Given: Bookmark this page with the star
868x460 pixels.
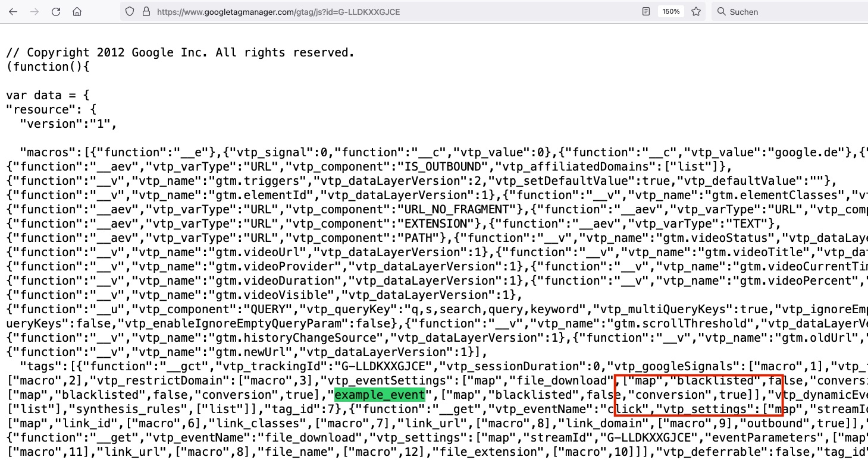Looking at the screenshot, I should 696,12.
